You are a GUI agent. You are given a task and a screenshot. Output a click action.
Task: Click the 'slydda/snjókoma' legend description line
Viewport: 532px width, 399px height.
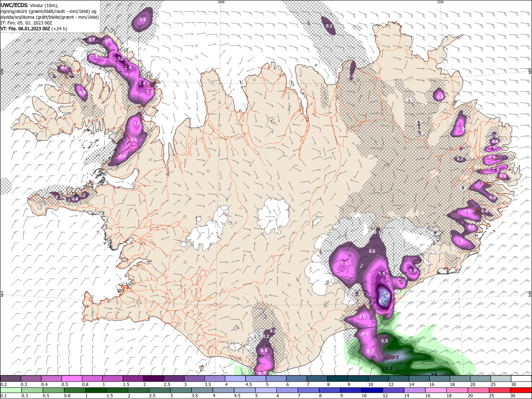tap(49, 17)
